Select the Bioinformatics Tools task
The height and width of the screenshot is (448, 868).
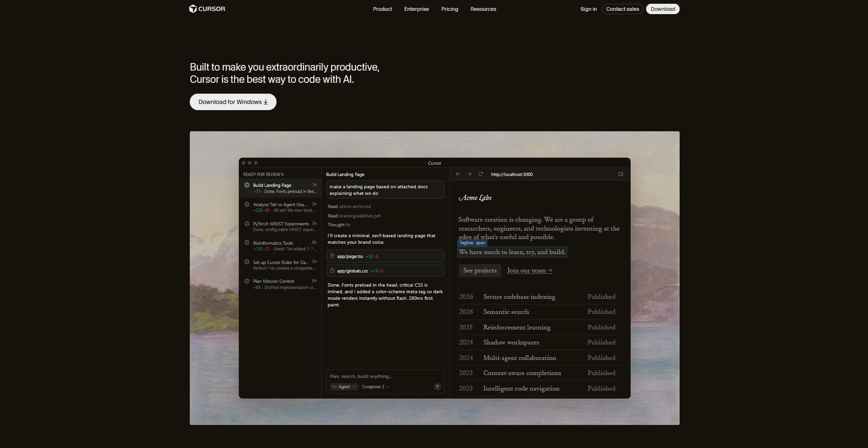(x=280, y=246)
